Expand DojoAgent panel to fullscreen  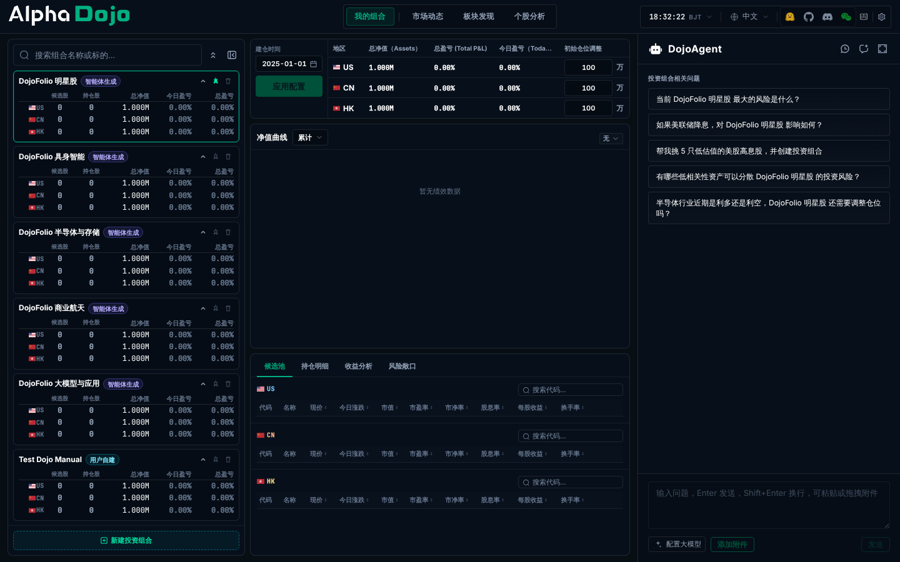pos(882,49)
